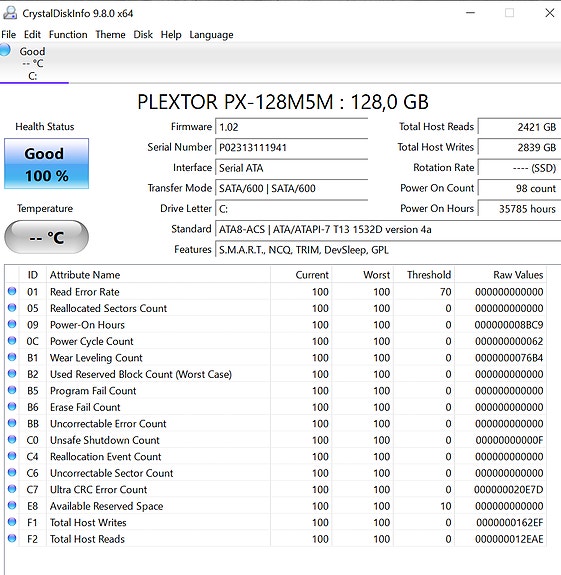
Task: Click the Serial Number field P02313111941
Action: (x=292, y=147)
